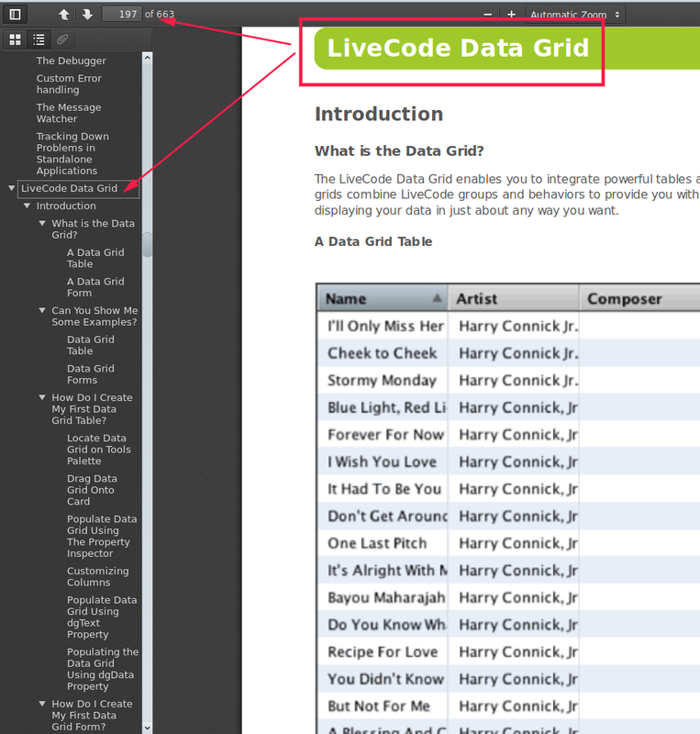Open 'Tracking Down Problems in Standalone Applications' entry
The image size is (700, 734).
72,153
